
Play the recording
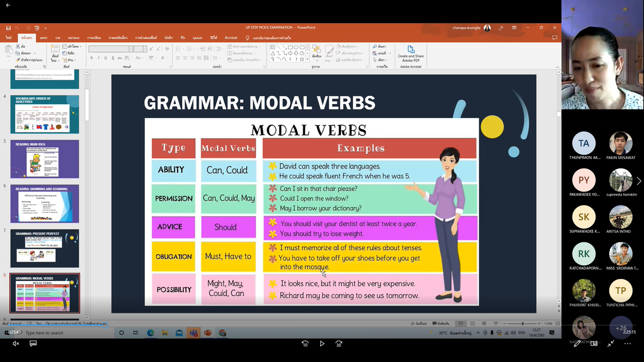point(322,343)
